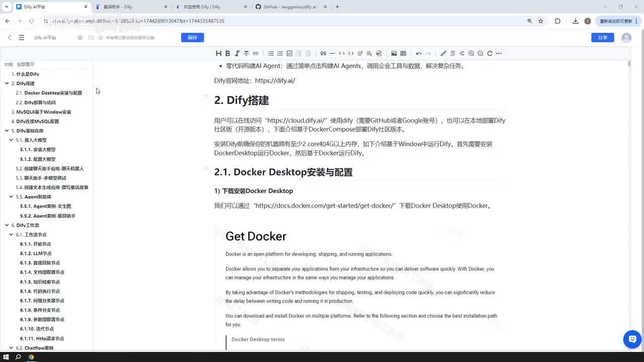Open a new browser tab

point(337,7)
